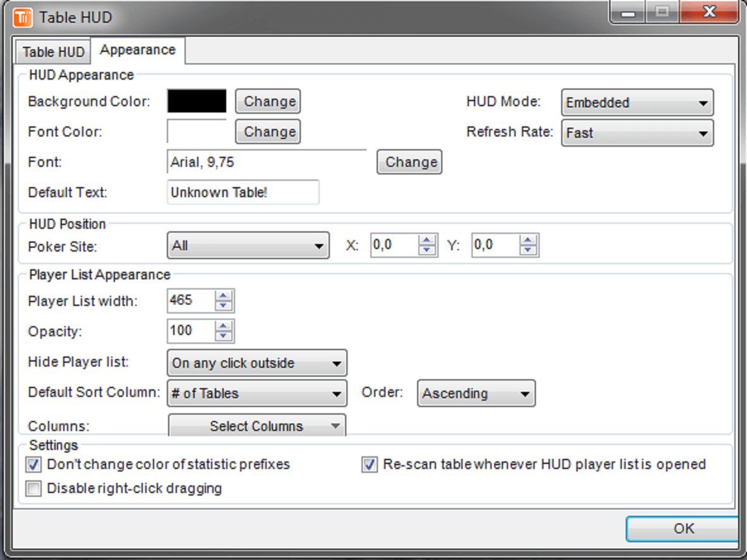The width and height of the screenshot is (747, 560).
Task: Click Change button next to Font field
Action: point(410,162)
